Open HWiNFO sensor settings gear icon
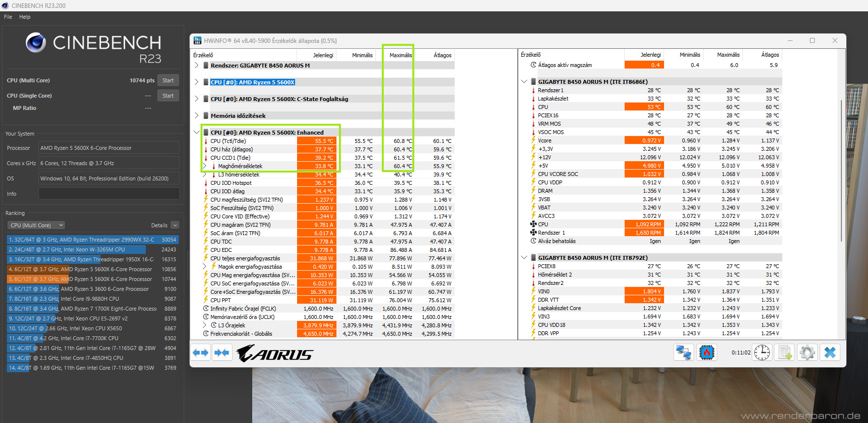This screenshot has width=868, height=423. pyautogui.click(x=807, y=352)
